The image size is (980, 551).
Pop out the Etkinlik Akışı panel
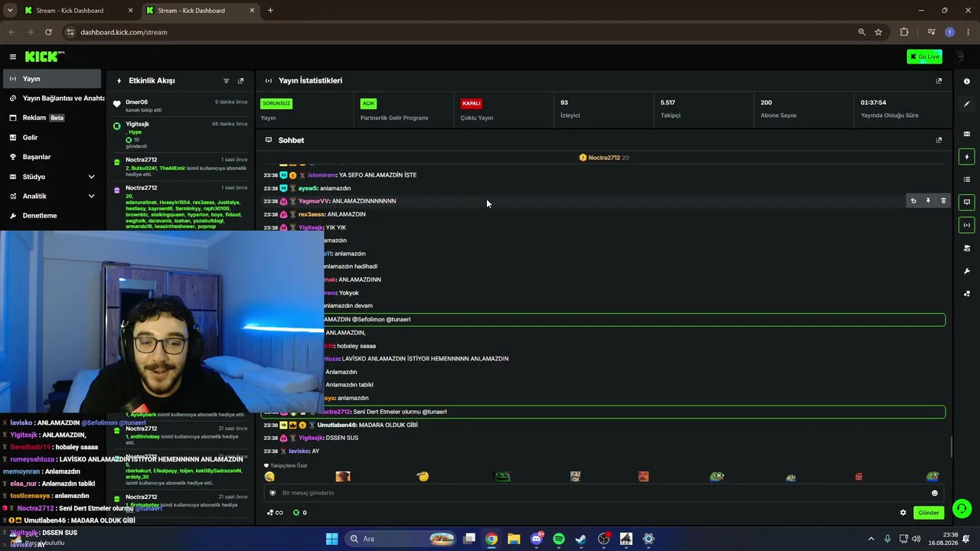(x=240, y=81)
